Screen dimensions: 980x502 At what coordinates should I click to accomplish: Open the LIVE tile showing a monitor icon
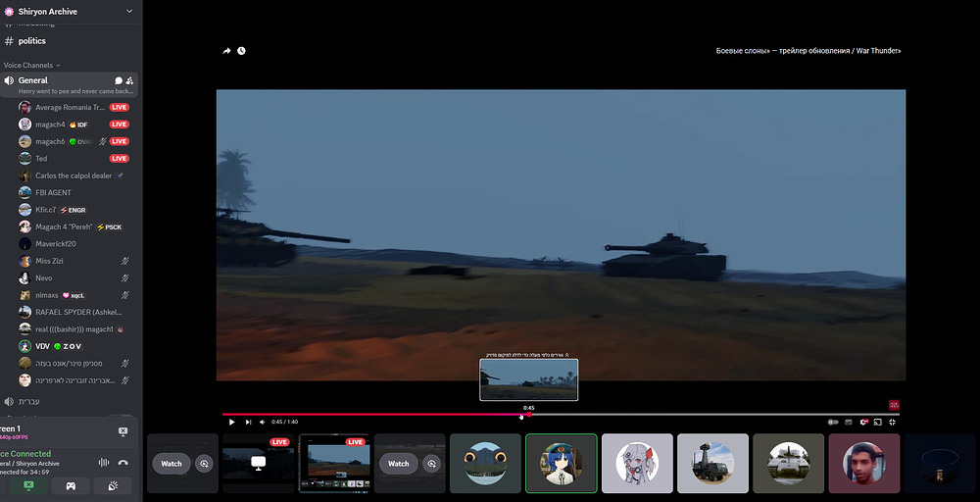coord(258,463)
